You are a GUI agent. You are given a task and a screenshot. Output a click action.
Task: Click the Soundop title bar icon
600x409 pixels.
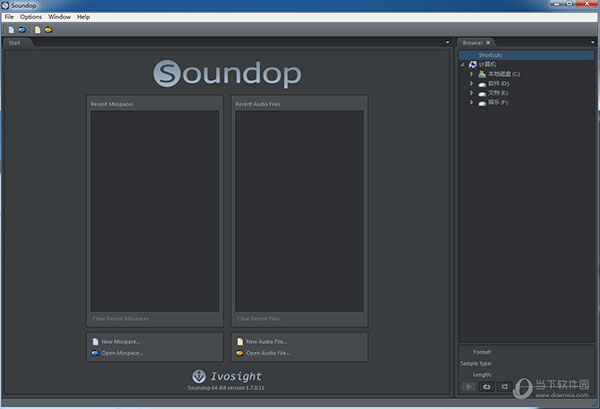point(5,5)
